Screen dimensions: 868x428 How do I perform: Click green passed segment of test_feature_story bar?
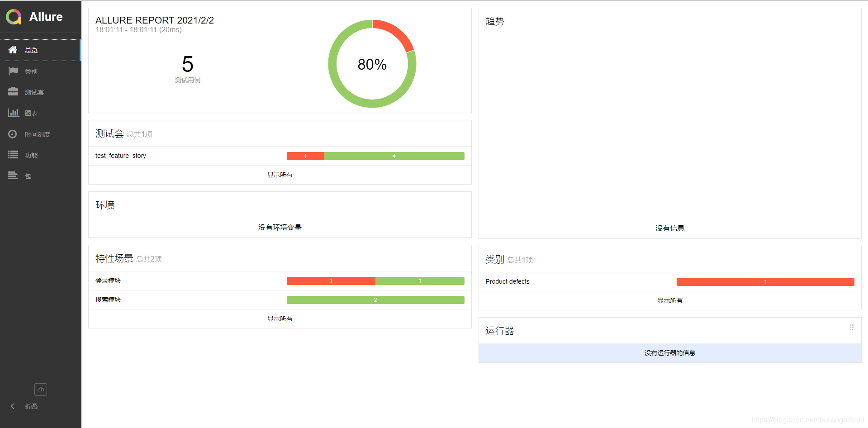(x=394, y=156)
